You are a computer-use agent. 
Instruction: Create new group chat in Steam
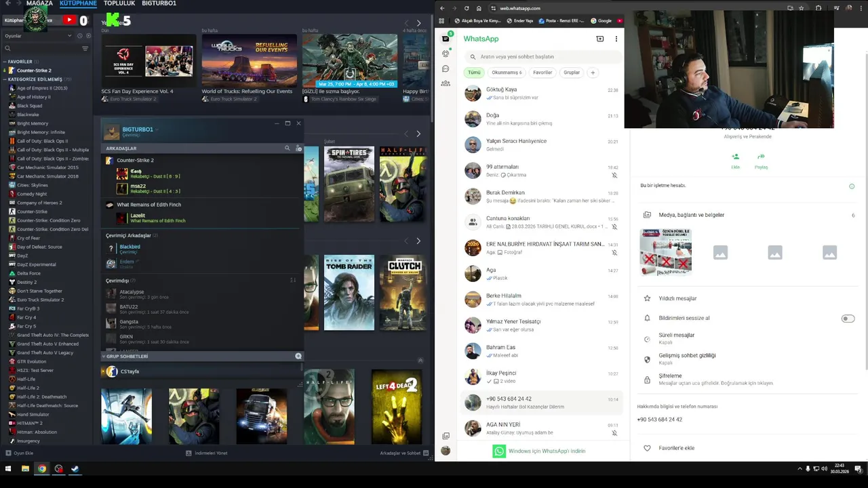[298, 356]
